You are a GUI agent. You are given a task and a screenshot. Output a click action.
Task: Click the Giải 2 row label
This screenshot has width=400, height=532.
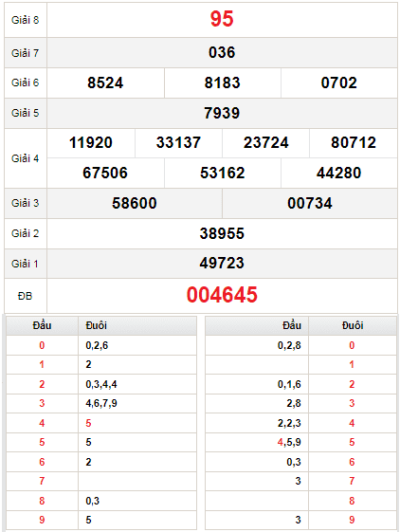(25, 233)
